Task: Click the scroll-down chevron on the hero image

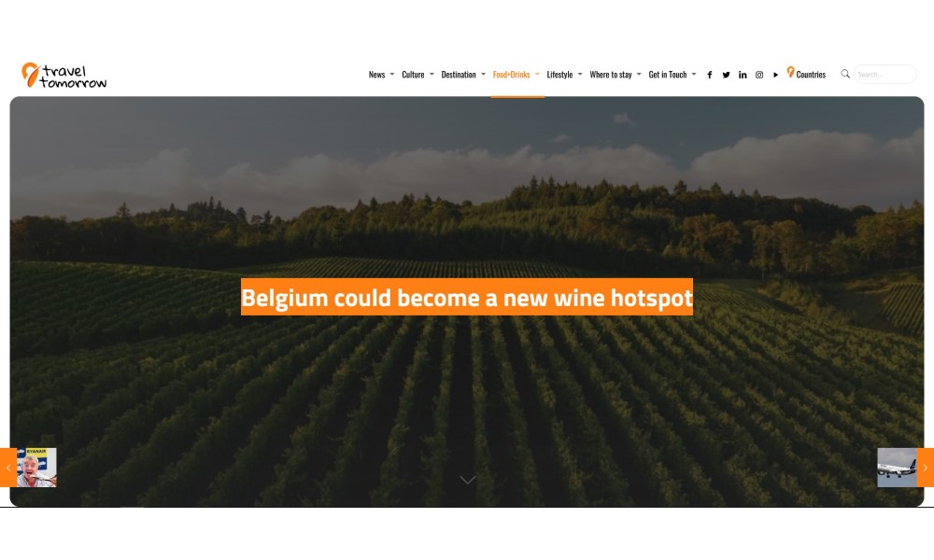Action: pyautogui.click(x=468, y=480)
